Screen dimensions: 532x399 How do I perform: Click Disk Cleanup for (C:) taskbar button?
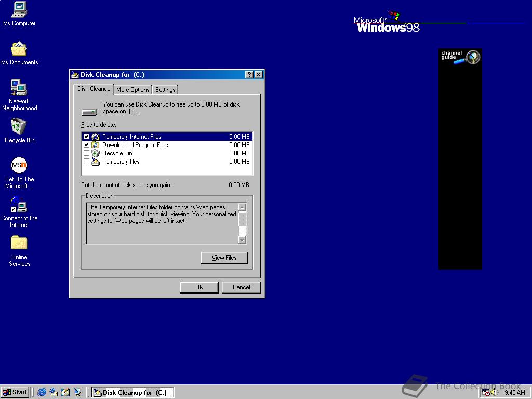coord(133,393)
